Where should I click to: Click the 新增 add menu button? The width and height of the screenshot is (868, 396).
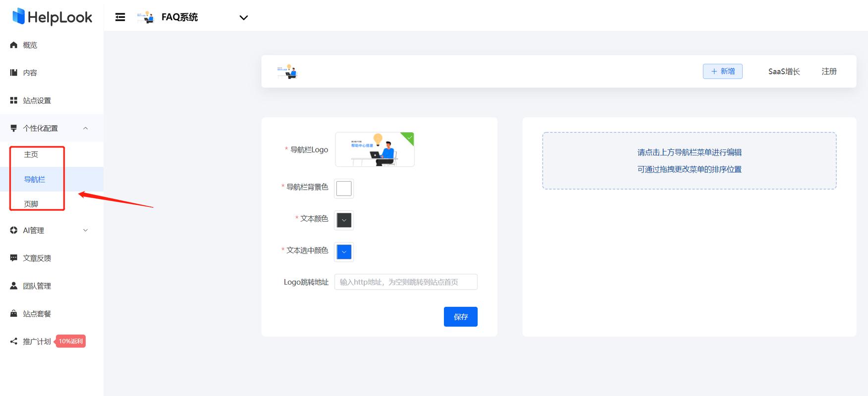pos(723,71)
